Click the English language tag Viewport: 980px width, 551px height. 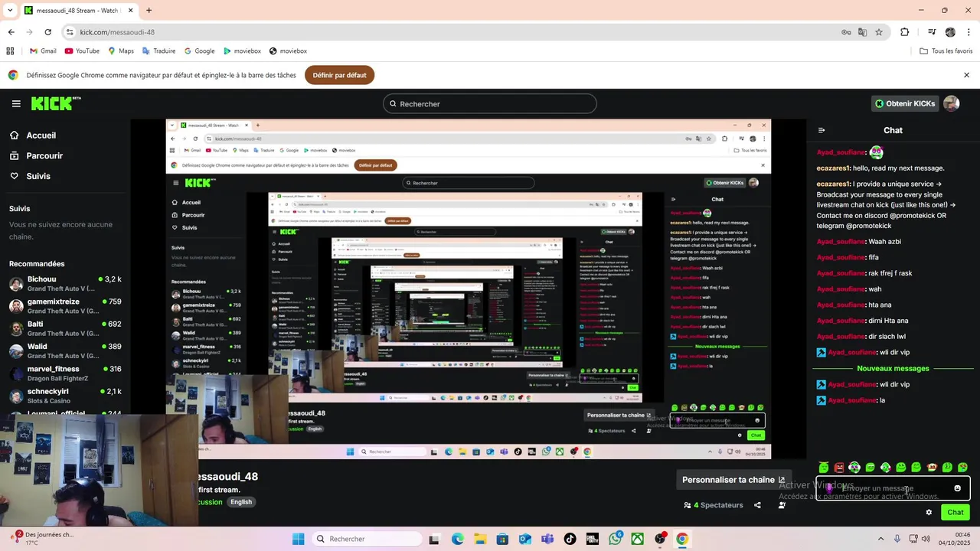coord(241,502)
